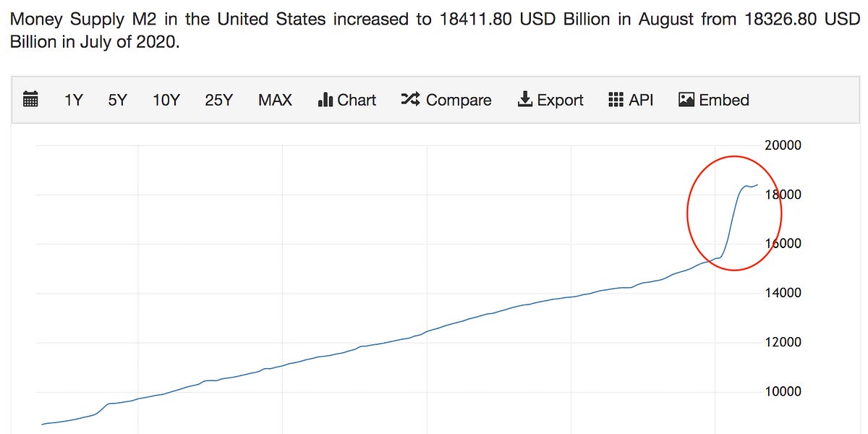Click the Embed image icon

click(686, 100)
